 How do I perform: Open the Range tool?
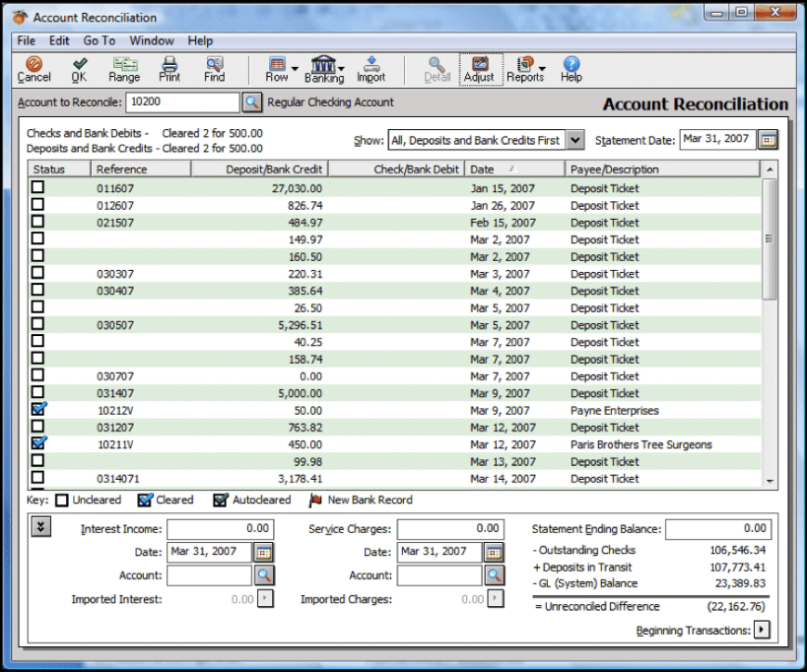click(124, 69)
